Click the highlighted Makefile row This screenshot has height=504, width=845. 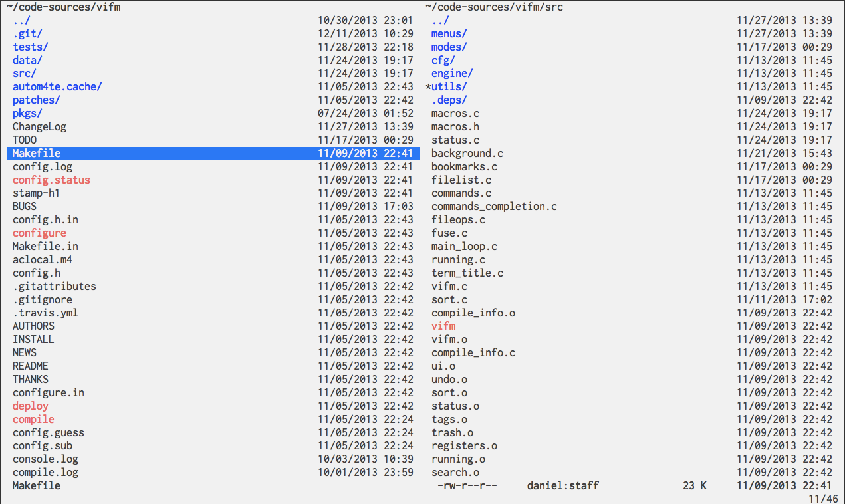click(213, 153)
